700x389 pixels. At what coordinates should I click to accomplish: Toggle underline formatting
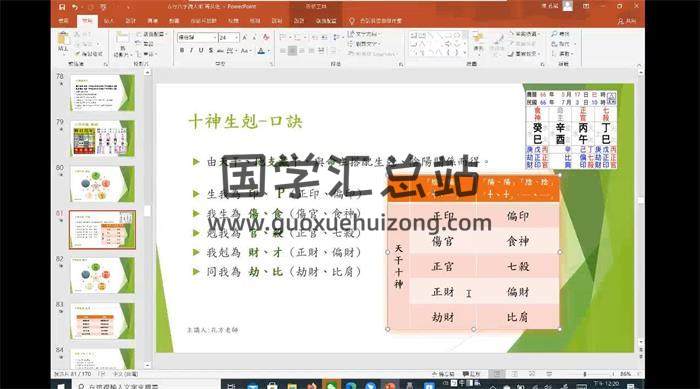[201, 51]
